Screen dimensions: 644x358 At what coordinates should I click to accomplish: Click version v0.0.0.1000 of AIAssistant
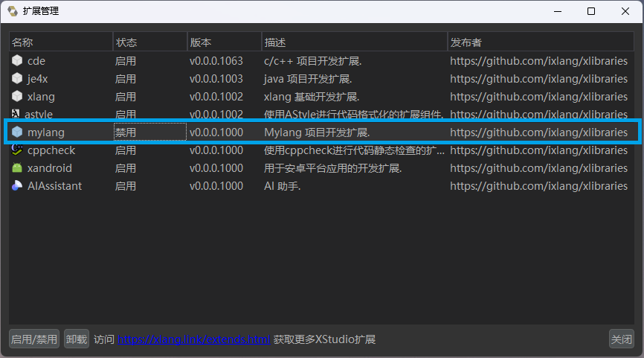pyautogui.click(x=216, y=186)
